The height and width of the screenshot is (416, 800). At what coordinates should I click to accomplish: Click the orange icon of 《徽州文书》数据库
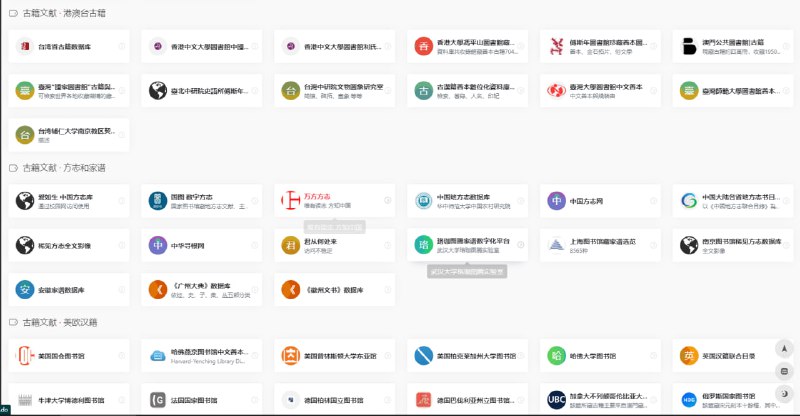pos(291,290)
